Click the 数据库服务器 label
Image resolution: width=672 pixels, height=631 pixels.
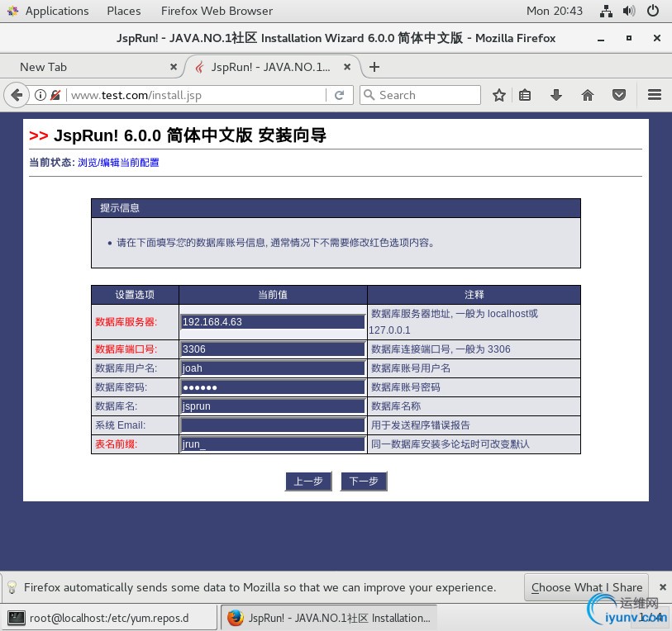[126, 322]
